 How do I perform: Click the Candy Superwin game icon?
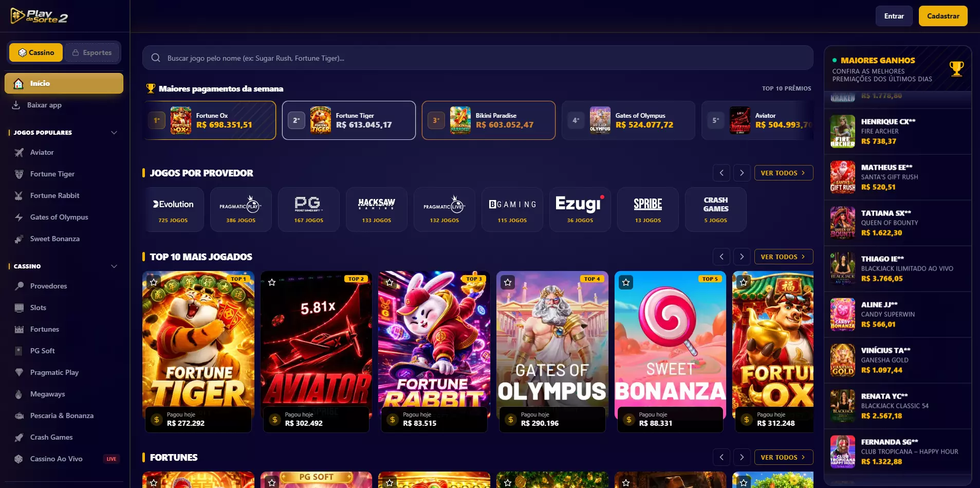[843, 315]
